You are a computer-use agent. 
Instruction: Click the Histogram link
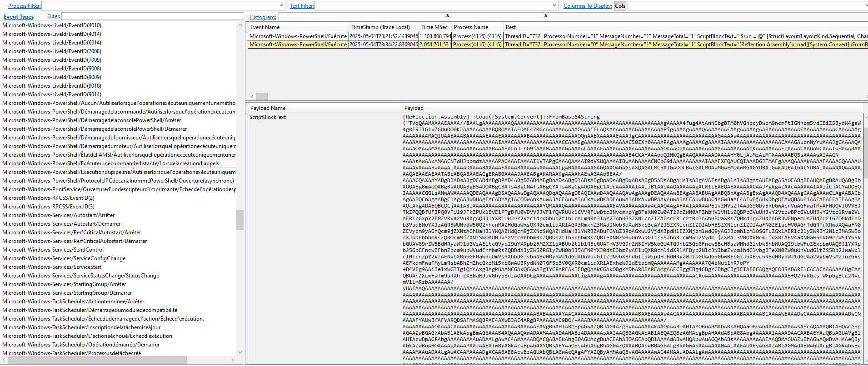coord(263,17)
